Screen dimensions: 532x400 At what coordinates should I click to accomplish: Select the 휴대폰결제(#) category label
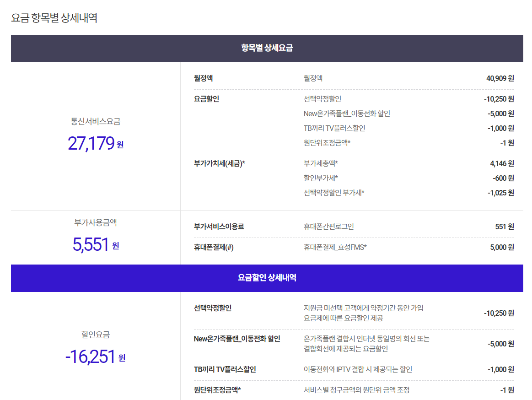(x=214, y=247)
